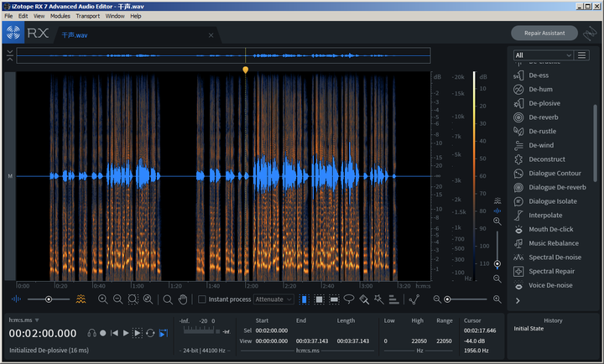The width and height of the screenshot is (604, 364).
Task: Open the All module filter dropdown
Action: pos(543,55)
